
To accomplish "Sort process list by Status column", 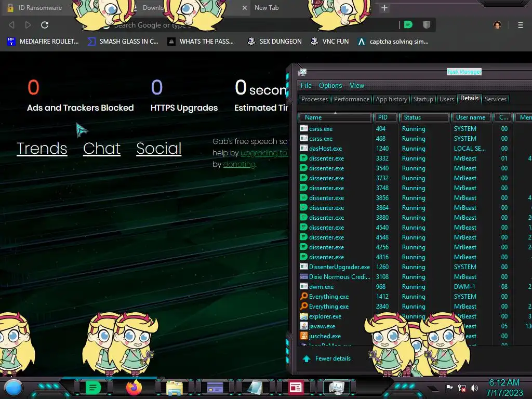I will pyautogui.click(x=424, y=117).
